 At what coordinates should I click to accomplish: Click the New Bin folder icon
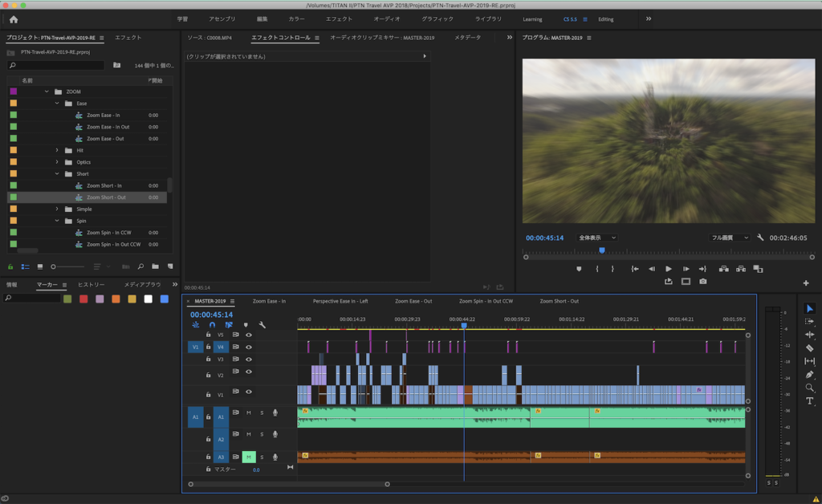click(155, 266)
